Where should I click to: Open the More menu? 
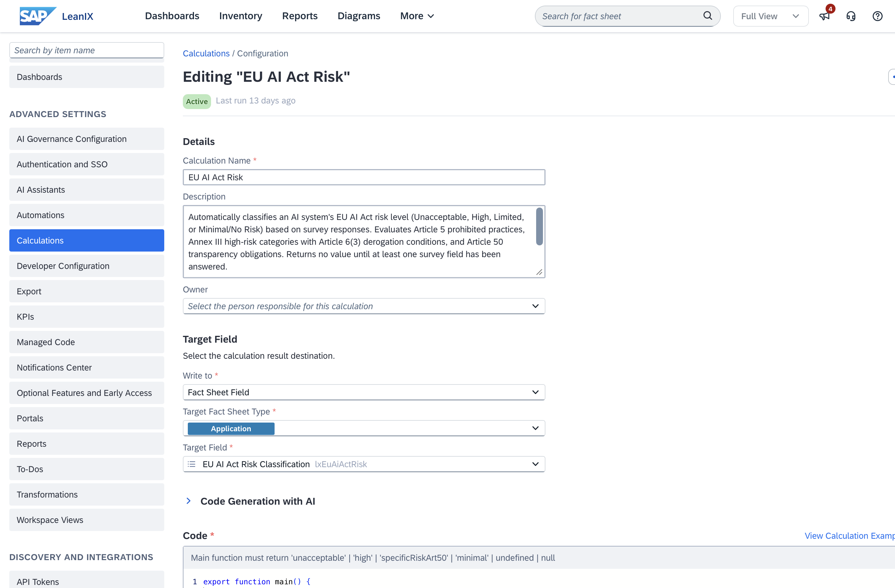417,16
